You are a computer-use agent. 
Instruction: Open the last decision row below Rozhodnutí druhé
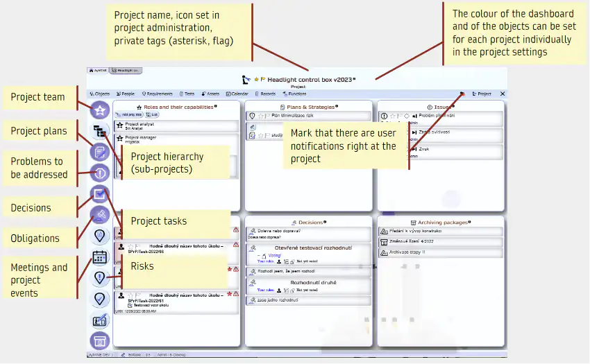point(309,300)
